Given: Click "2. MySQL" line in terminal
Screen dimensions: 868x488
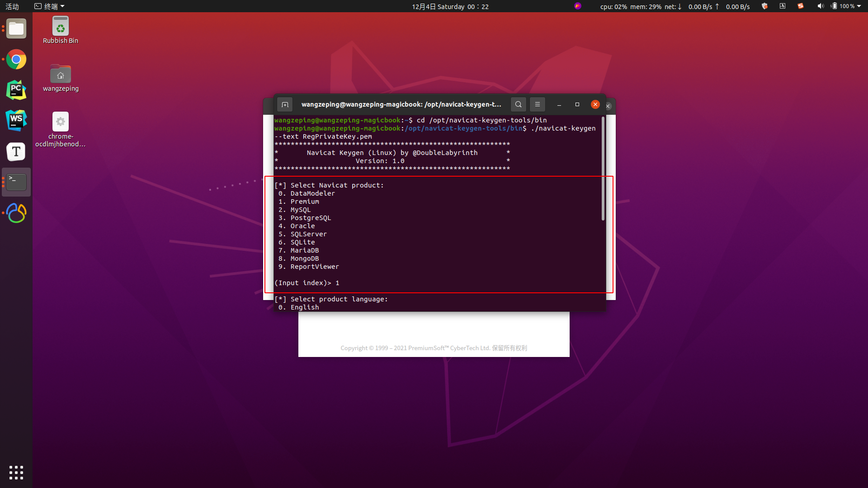Looking at the screenshot, I should tap(295, 210).
